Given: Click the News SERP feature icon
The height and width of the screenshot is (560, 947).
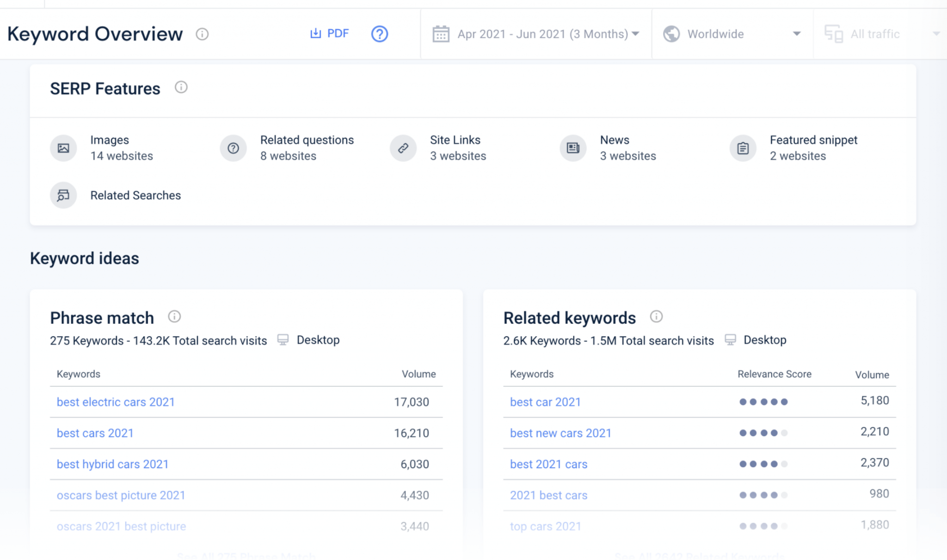Looking at the screenshot, I should [x=572, y=148].
